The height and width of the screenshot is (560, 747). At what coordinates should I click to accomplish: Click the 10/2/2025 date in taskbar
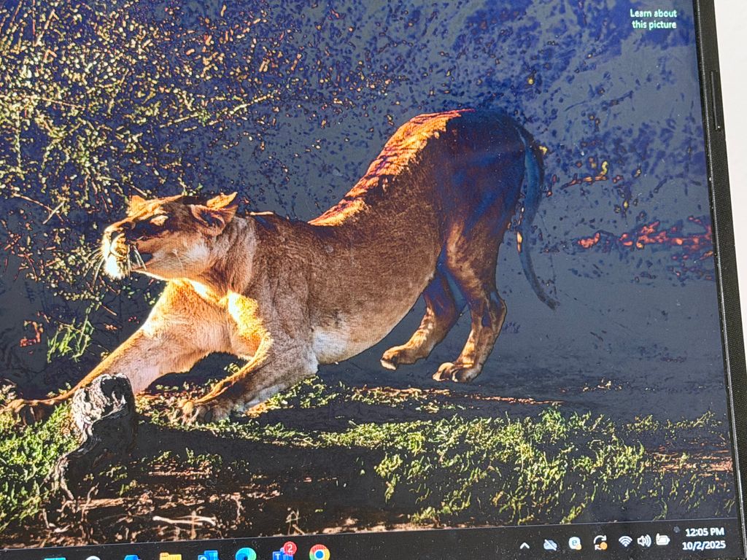703,545
